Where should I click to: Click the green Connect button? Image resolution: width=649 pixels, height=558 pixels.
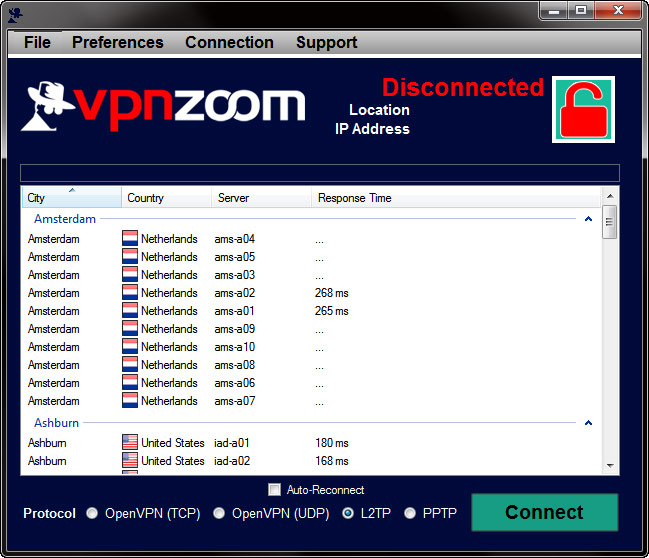pos(544,512)
